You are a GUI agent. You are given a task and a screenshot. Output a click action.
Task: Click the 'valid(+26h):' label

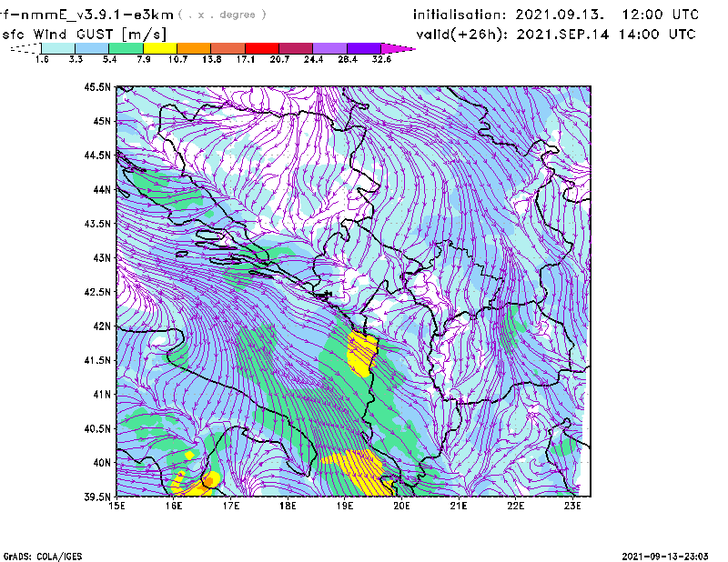[463, 35]
